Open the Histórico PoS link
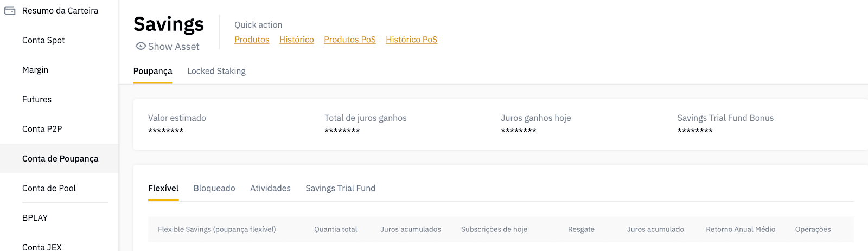 point(412,40)
